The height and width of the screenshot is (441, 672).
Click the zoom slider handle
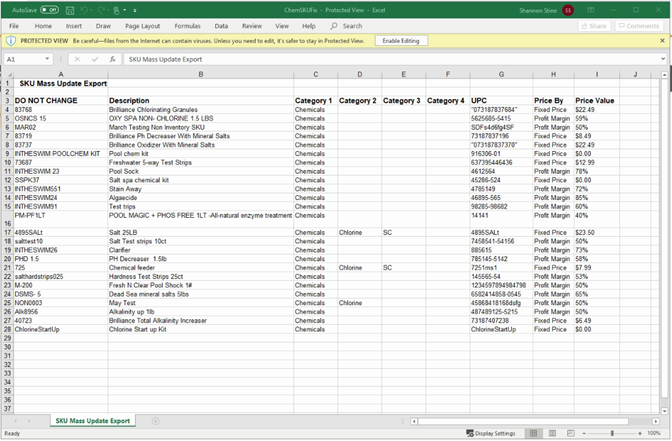pos(612,434)
